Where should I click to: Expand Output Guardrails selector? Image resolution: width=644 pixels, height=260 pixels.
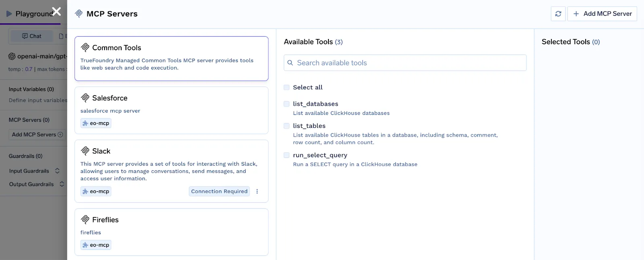[x=62, y=184]
